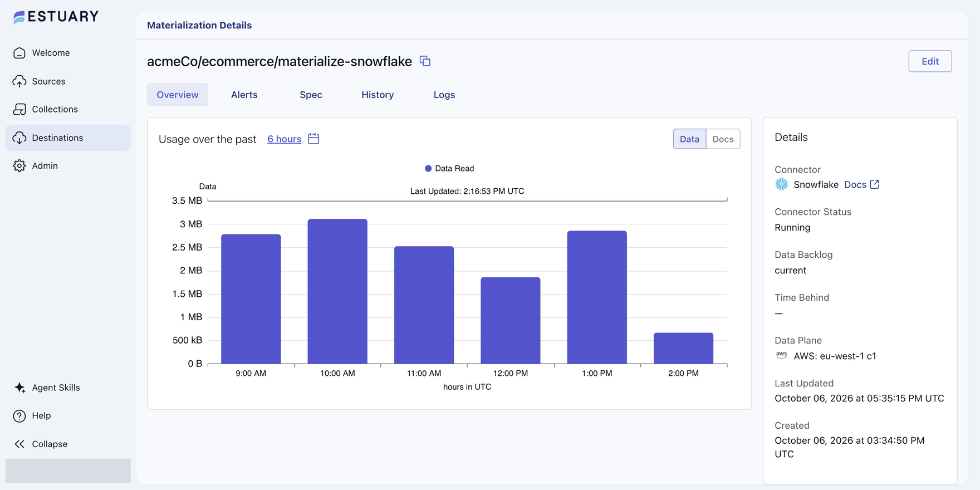The image size is (980, 490).
Task: Select the 2:00 PM bar in chart
Action: click(x=683, y=348)
